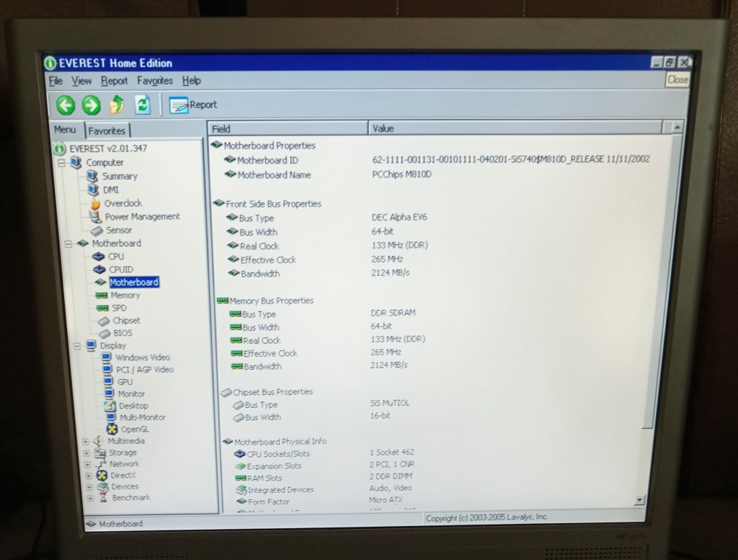This screenshot has height=560, width=738.
Task: Open the Report wizard from toolbar
Action: pyautogui.click(x=192, y=105)
